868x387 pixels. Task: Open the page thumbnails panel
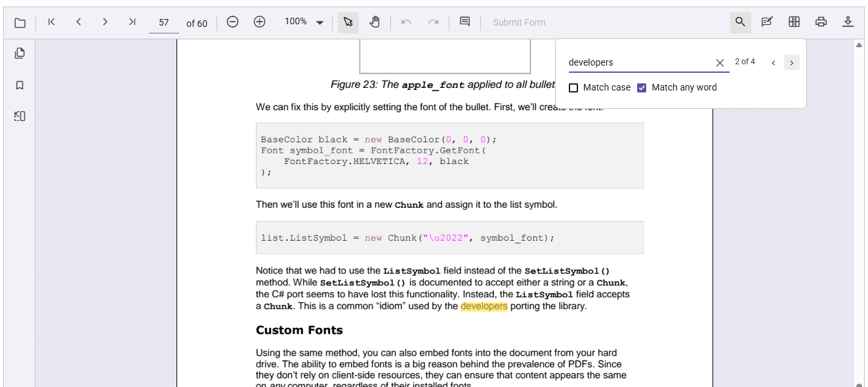(20, 54)
